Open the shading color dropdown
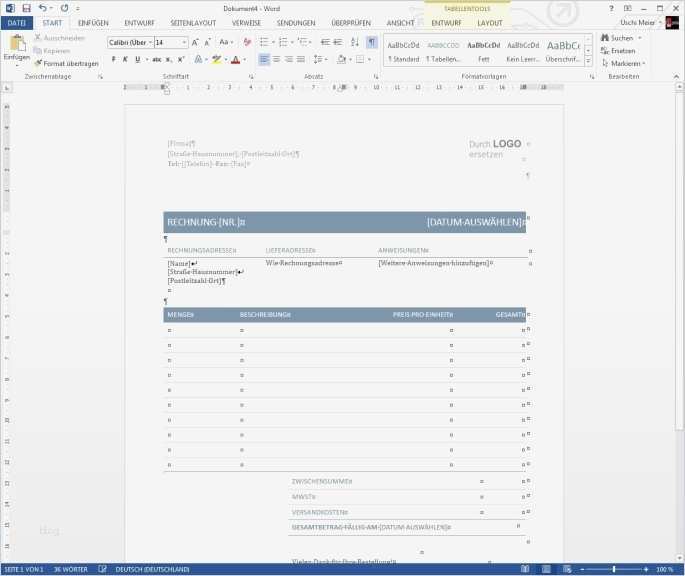 click(351, 59)
